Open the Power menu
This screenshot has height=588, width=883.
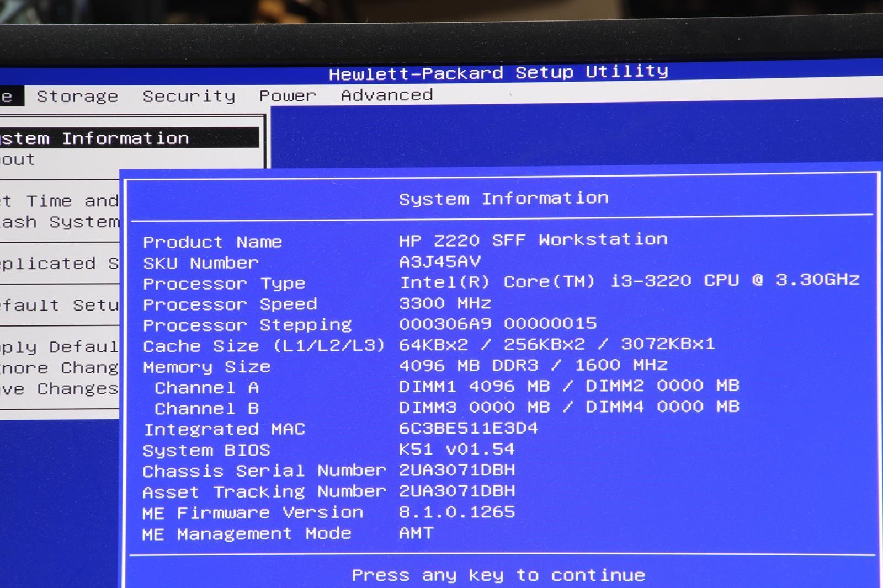click(x=288, y=96)
